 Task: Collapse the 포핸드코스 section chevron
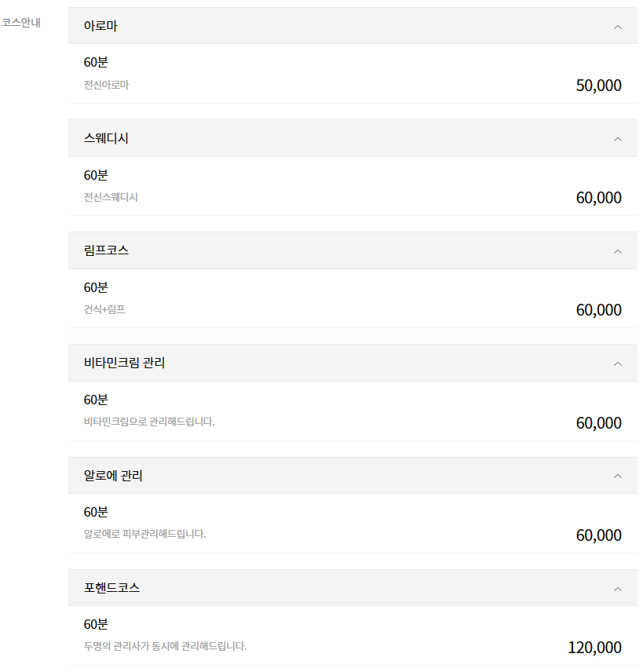(617, 588)
